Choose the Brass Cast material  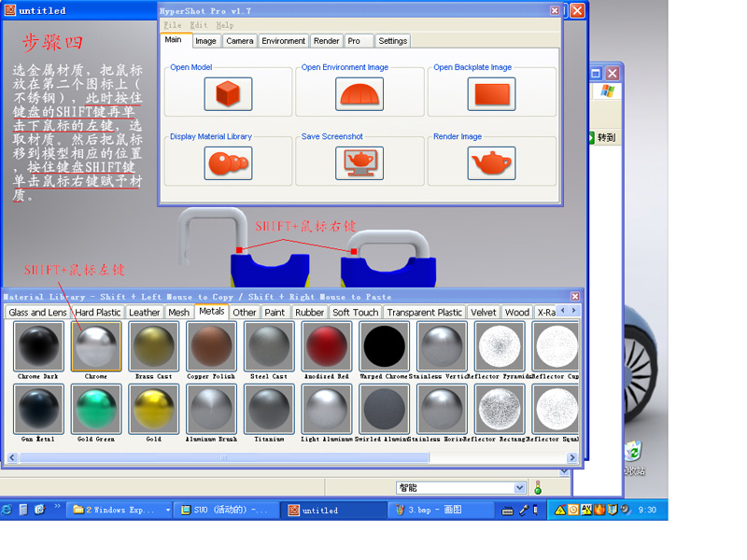(x=154, y=346)
